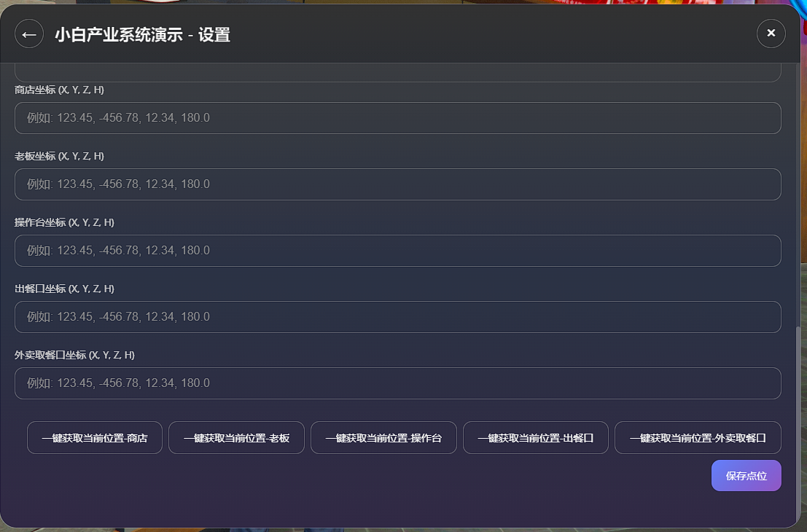Focus the 出餐口坐标 input field
This screenshot has height=532, width=807.
[398, 317]
